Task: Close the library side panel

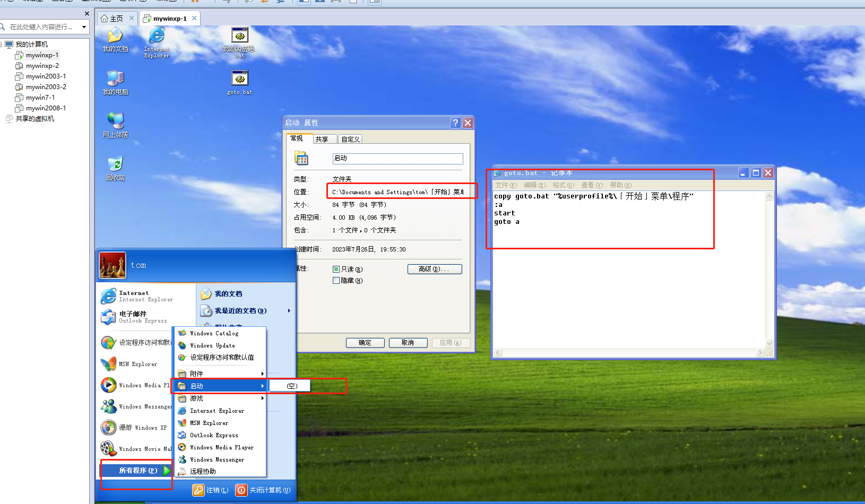Action: click(87, 13)
